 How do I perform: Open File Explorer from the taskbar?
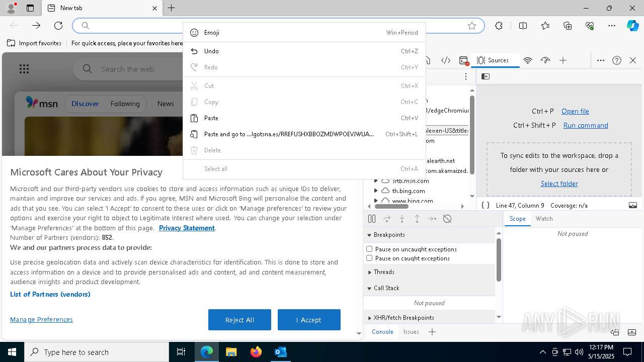click(x=231, y=352)
